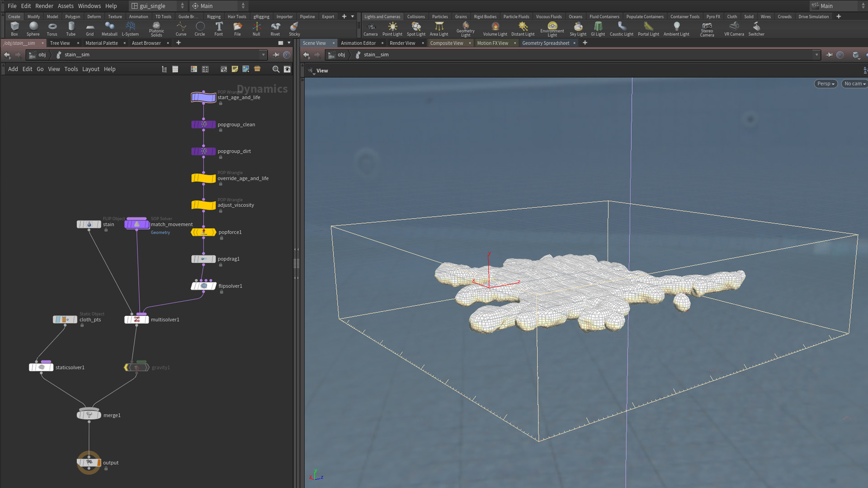The height and width of the screenshot is (488, 868).
Task: Open network editor Add menu
Action: (13, 69)
